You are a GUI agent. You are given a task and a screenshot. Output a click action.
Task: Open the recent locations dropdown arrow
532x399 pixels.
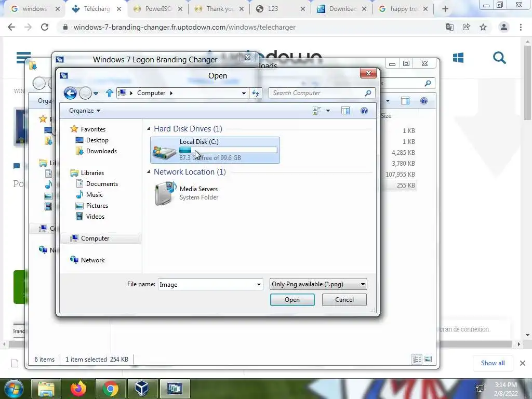tap(96, 94)
